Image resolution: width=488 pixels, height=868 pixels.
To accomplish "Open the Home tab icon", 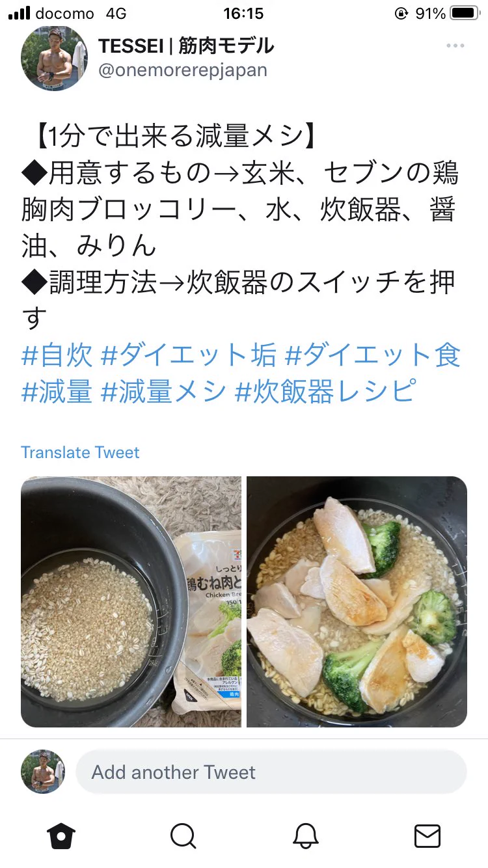I will tap(61, 836).
